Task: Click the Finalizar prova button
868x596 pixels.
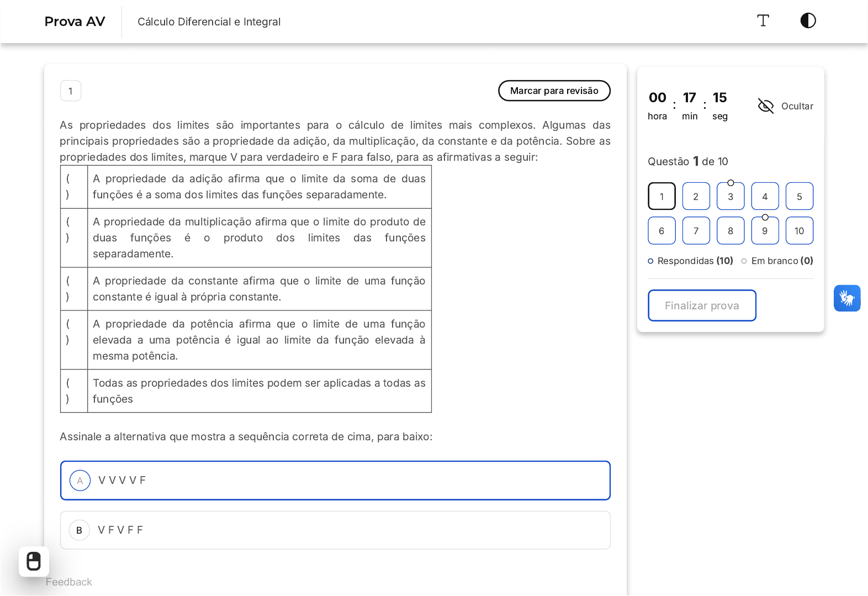Action: coord(701,305)
